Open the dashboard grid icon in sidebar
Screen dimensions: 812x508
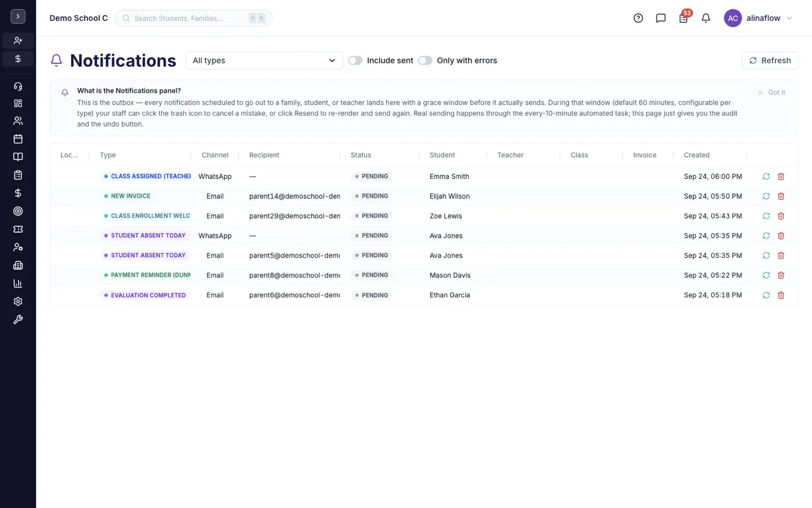[18, 103]
